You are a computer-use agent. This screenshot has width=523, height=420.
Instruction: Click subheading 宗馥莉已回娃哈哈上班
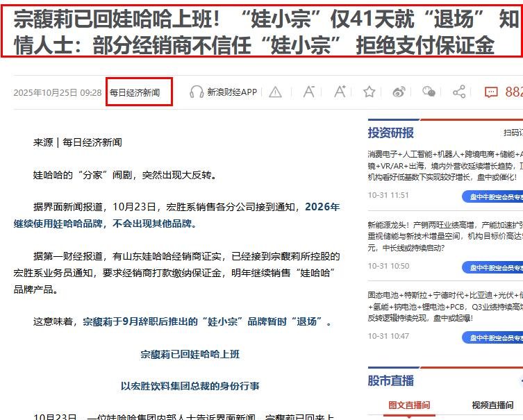[190, 354]
